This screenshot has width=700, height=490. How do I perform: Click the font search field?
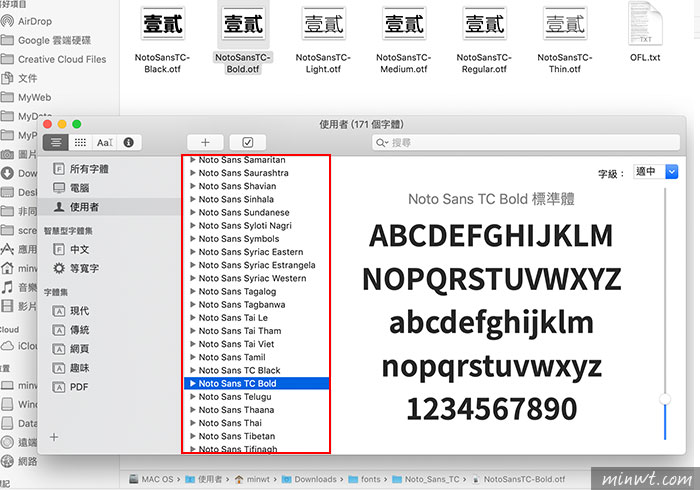(526, 143)
